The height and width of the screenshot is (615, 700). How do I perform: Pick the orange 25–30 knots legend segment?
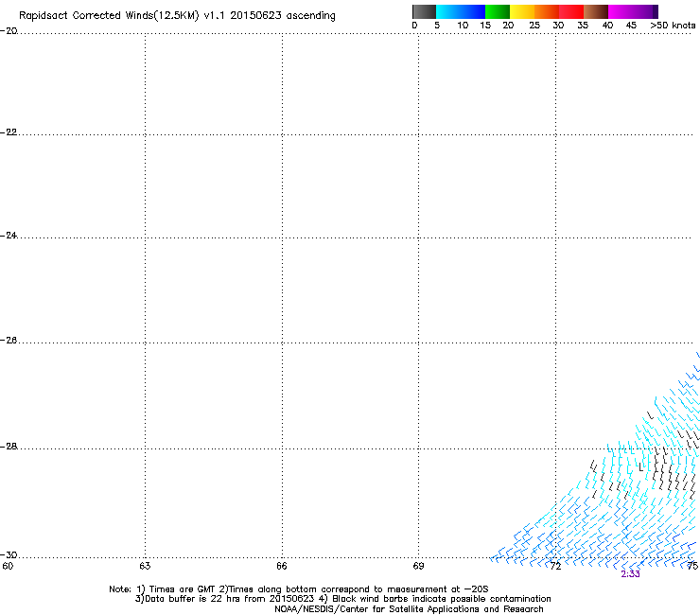pos(547,11)
